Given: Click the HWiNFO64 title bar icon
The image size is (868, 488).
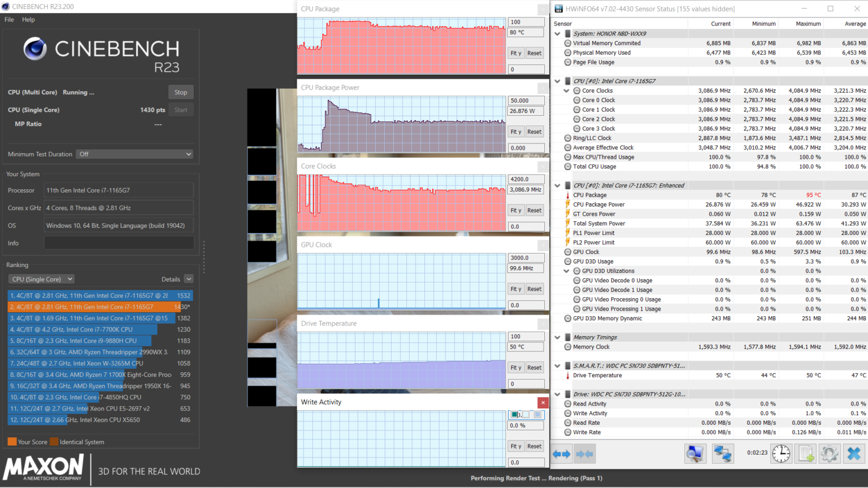Looking at the screenshot, I should (559, 8).
